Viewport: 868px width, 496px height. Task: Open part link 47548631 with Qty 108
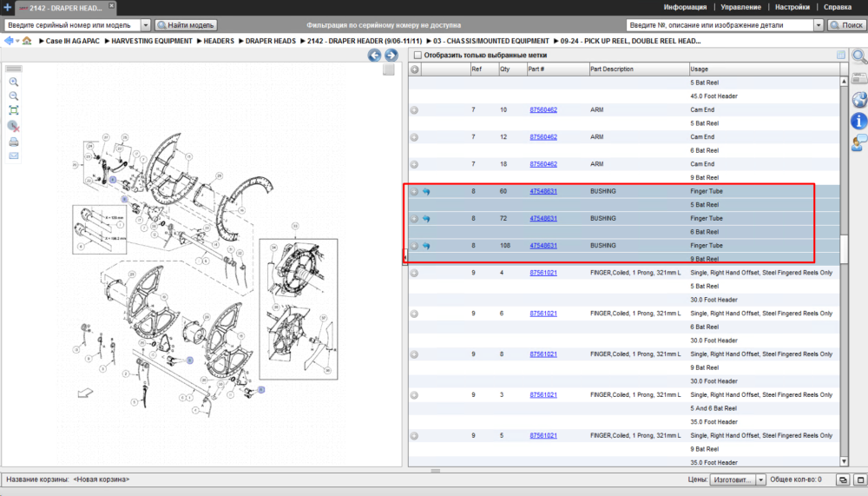click(543, 246)
